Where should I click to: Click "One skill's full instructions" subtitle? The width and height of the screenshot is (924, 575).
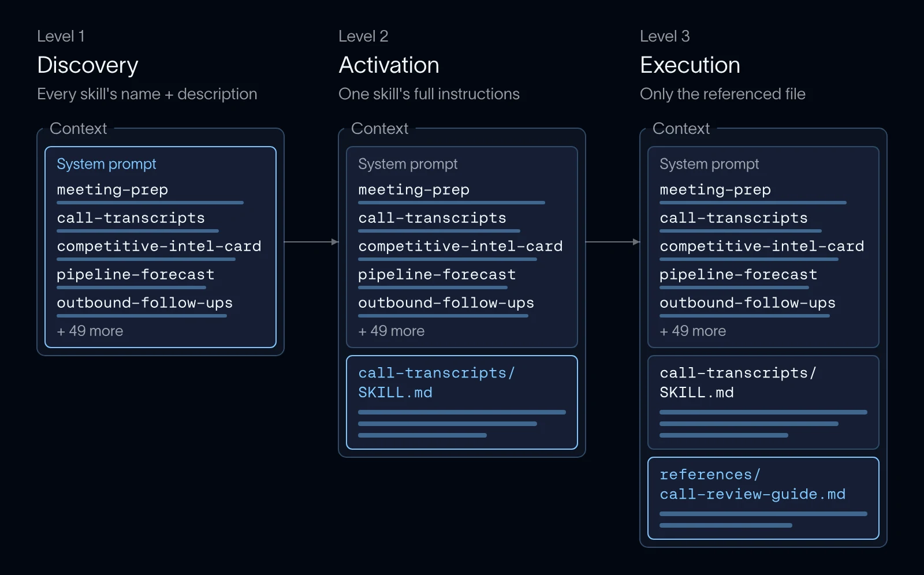pos(429,94)
